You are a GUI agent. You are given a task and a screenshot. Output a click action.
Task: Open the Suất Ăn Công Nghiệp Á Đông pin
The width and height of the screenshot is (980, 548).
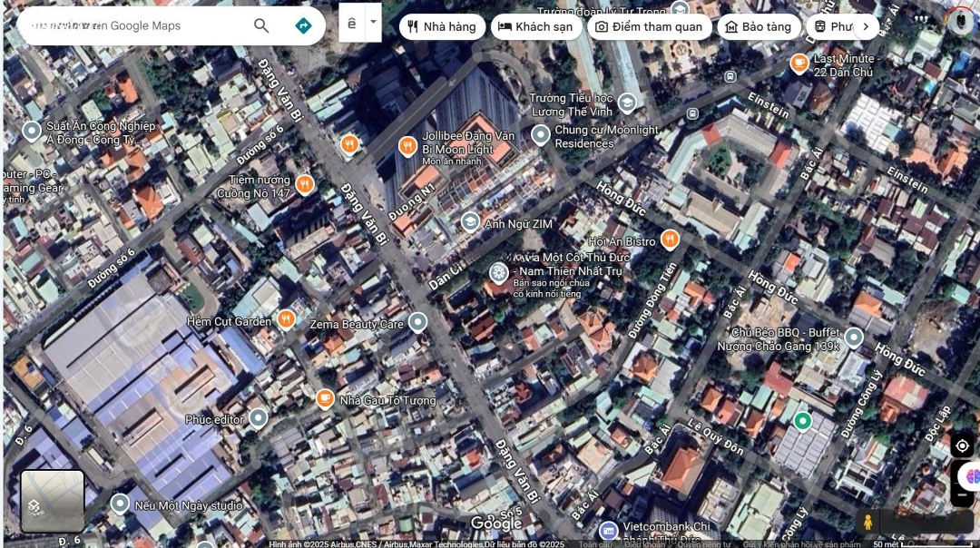tap(31, 132)
